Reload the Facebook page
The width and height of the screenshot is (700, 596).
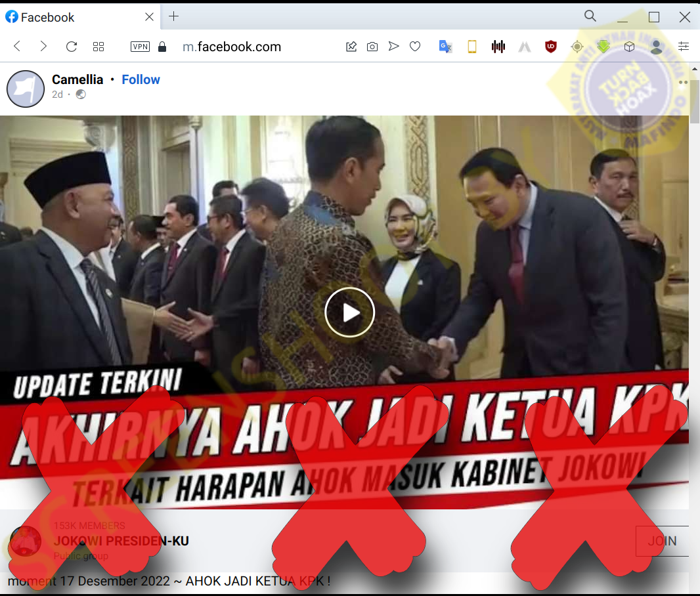tap(72, 47)
